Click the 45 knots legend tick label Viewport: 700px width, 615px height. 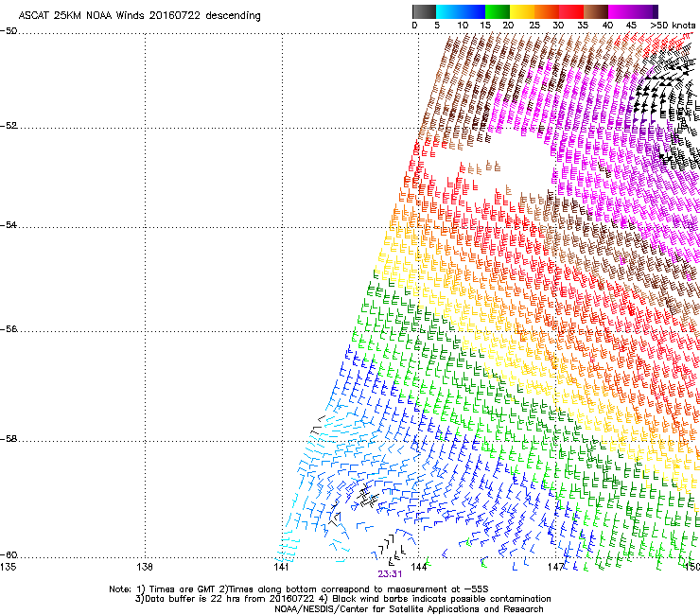[631, 26]
